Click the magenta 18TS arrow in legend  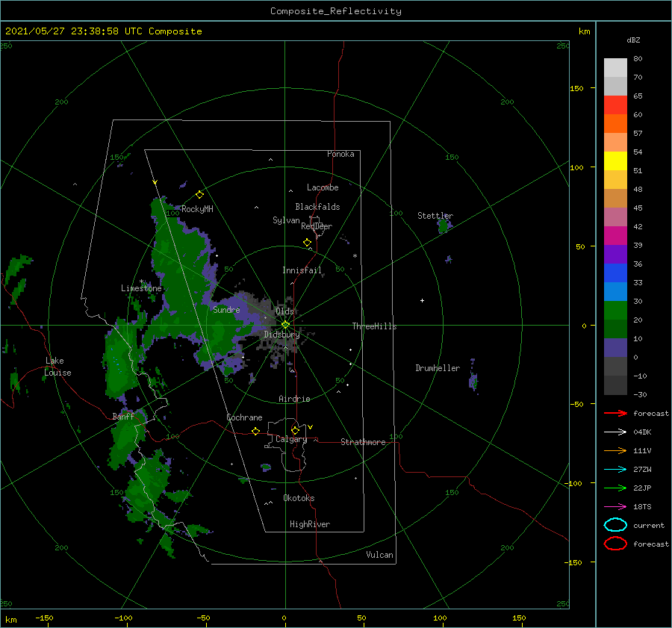click(x=615, y=507)
